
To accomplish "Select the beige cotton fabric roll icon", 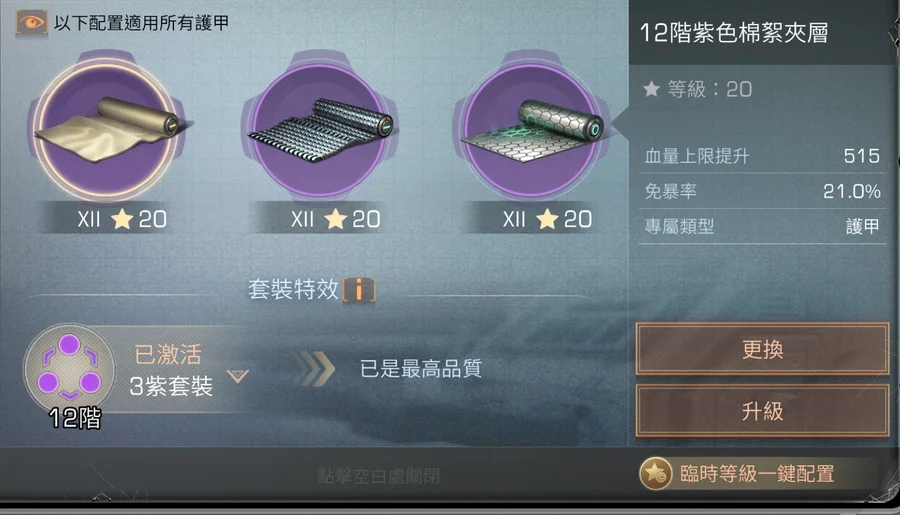I will 107,130.
